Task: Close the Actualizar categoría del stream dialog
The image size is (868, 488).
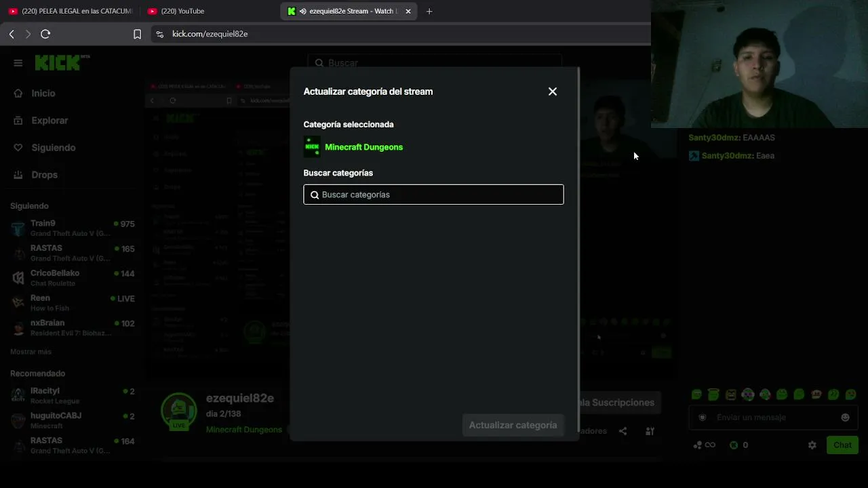Action: (x=553, y=91)
